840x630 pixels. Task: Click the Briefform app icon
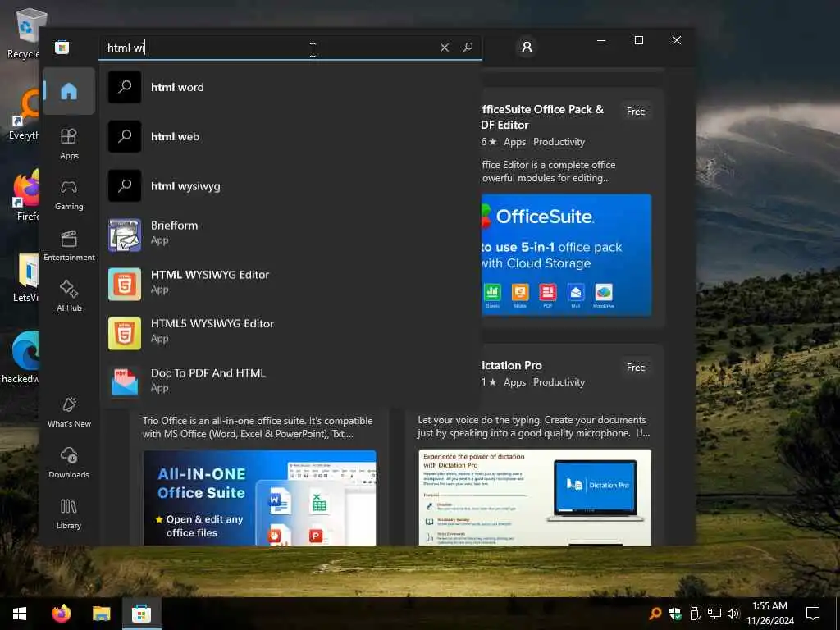tap(125, 235)
